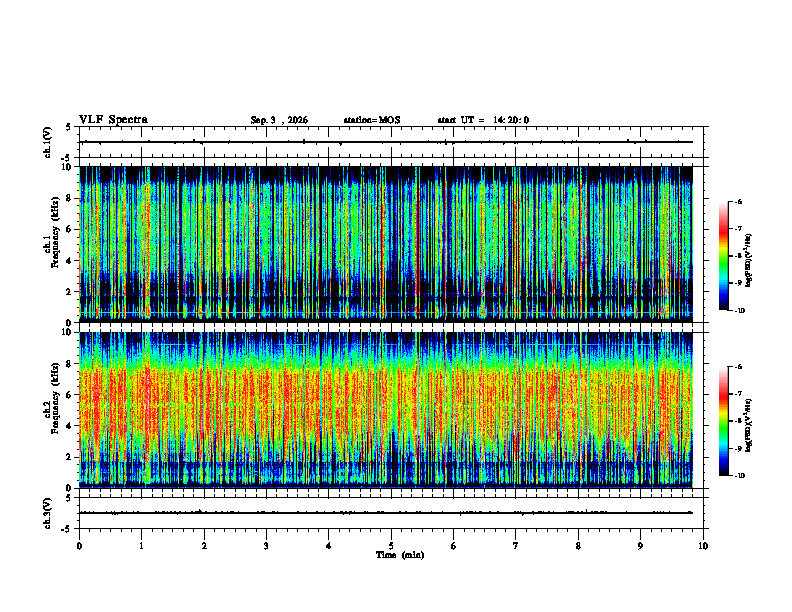Click the -6 label on ch.1 colorbar
792x612 pixels.
(739, 201)
